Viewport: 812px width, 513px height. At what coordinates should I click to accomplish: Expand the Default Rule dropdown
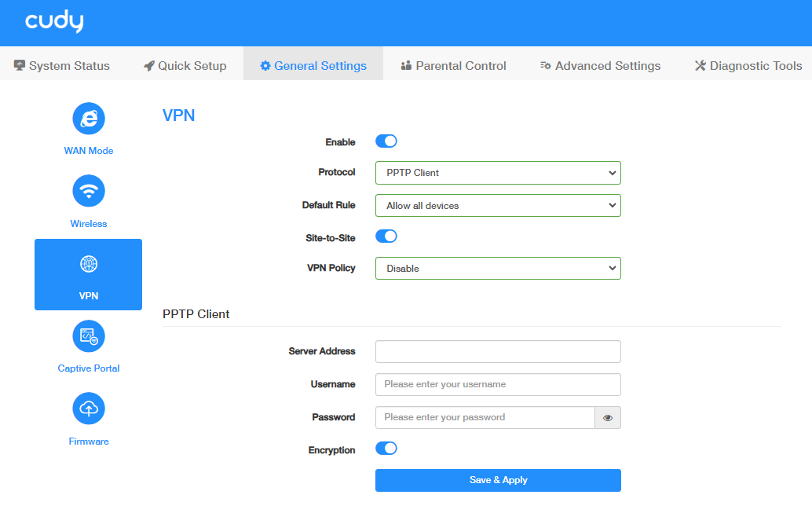pos(498,206)
